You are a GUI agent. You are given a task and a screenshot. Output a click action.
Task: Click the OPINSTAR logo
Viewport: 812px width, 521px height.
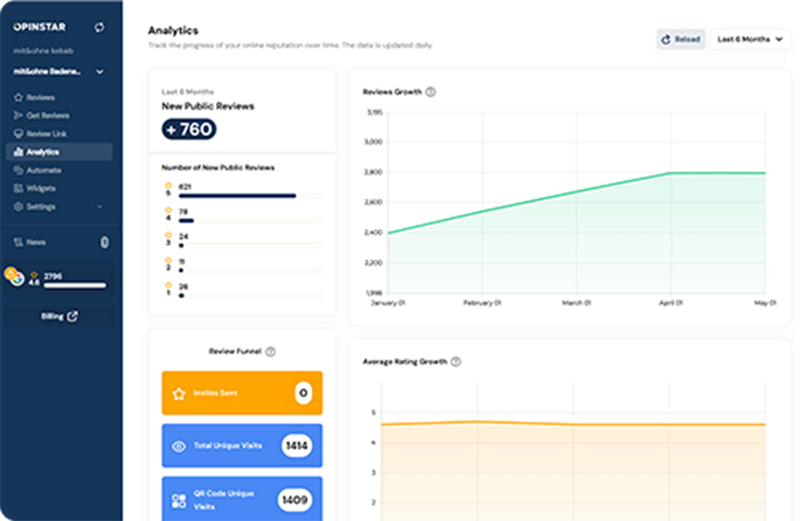pos(39,27)
